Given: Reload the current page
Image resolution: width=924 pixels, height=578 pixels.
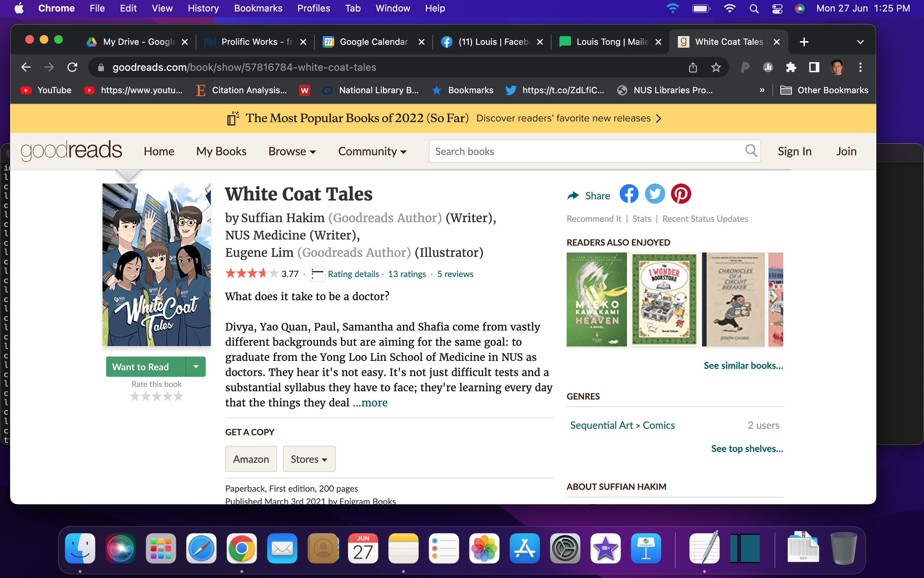Looking at the screenshot, I should [x=72, y=67].
